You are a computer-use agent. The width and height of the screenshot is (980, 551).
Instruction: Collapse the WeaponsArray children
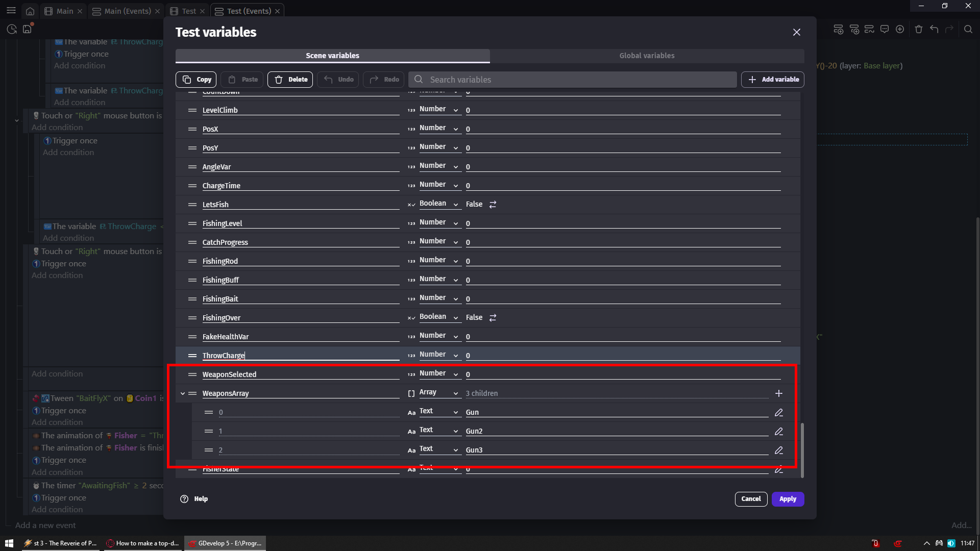(x=183, y=393)
